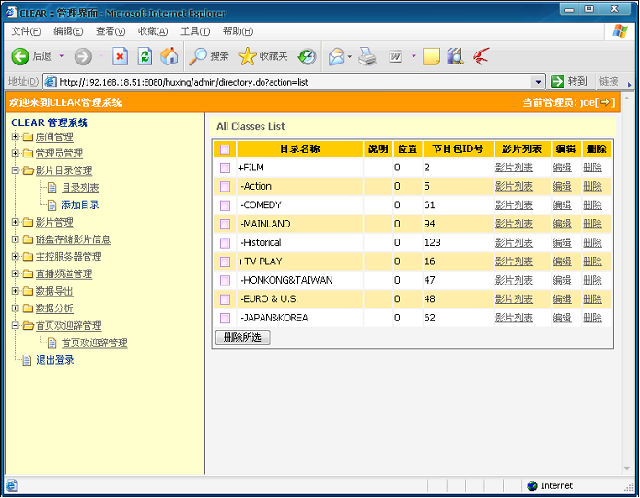
Task: Click the Edit with Word icon
Action: [395, 56]
